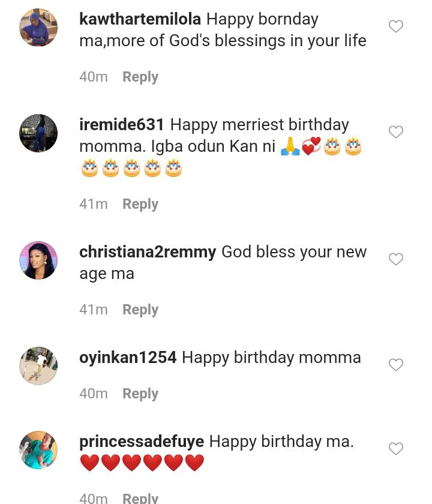
Task: Open the princessadefuye username link
Action: point(142,442)
